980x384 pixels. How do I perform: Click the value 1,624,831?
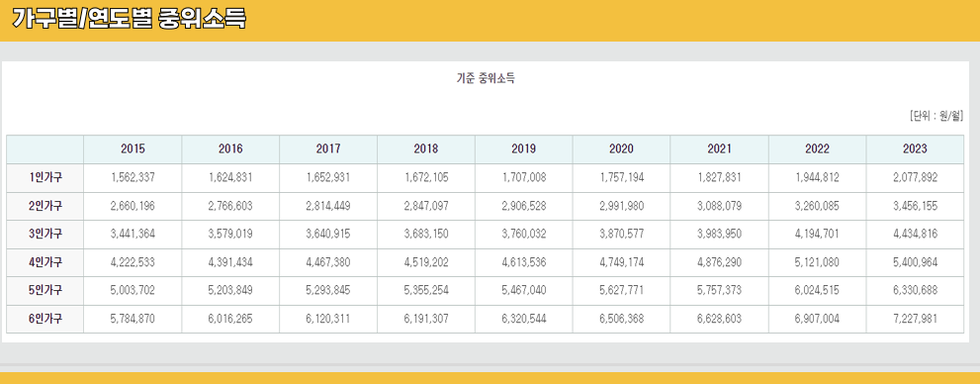230,177
